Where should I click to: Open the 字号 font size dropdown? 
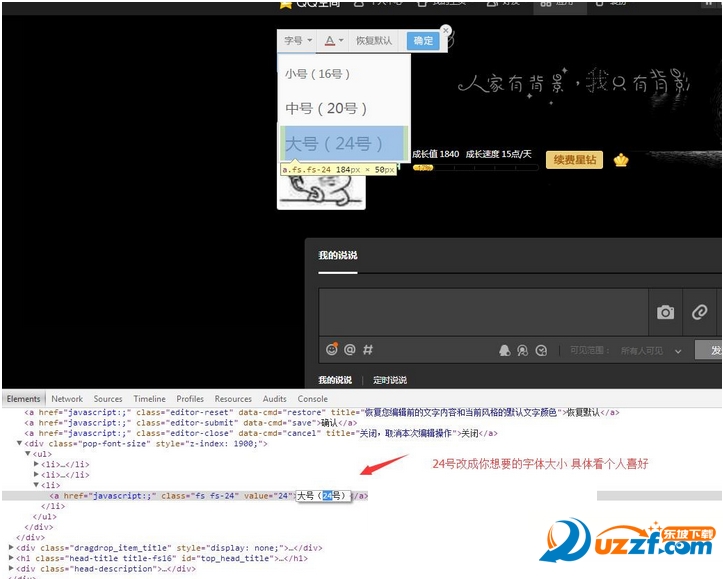coord(298,41)
